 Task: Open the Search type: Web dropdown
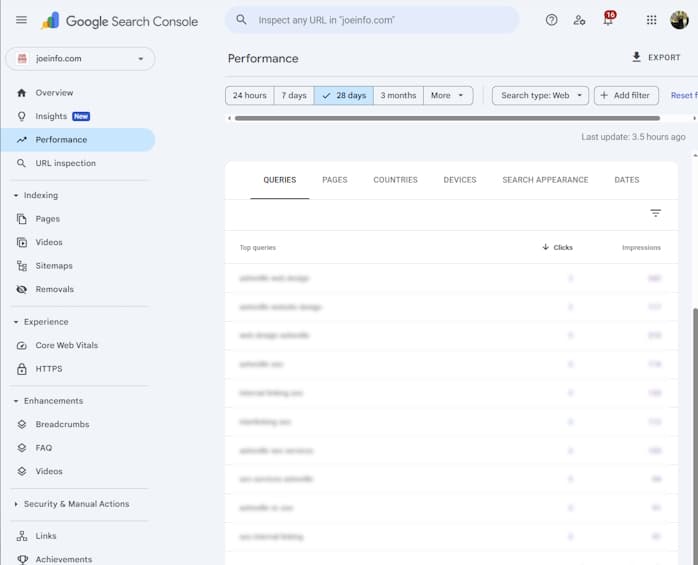pyautogui.click(x=540, y=96)
